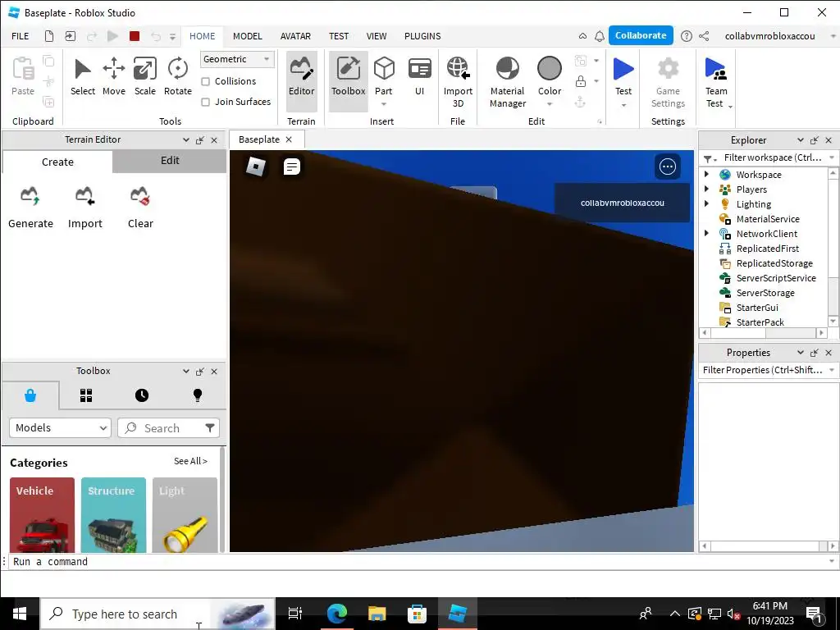This screenshot has width=840, height=630.
Task: Open Toolbox Marketplace tab
Action: click(x=30, y=396)
